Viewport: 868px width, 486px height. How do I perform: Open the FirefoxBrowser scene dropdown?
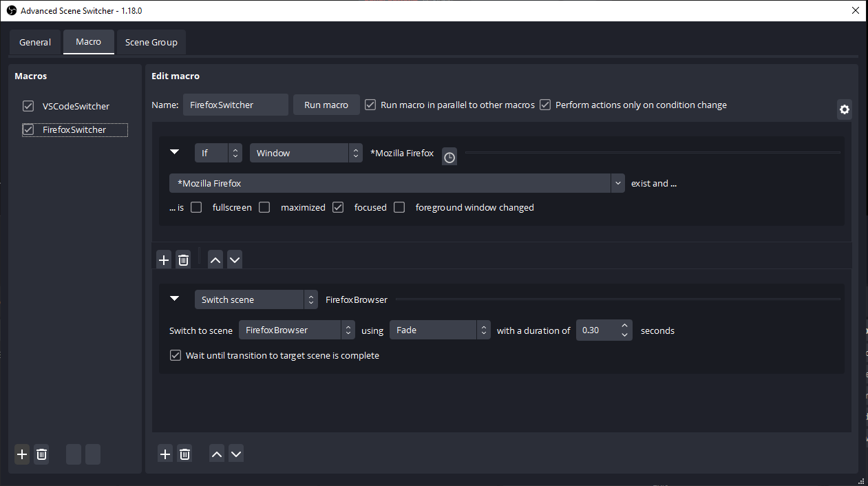point(291,330)
